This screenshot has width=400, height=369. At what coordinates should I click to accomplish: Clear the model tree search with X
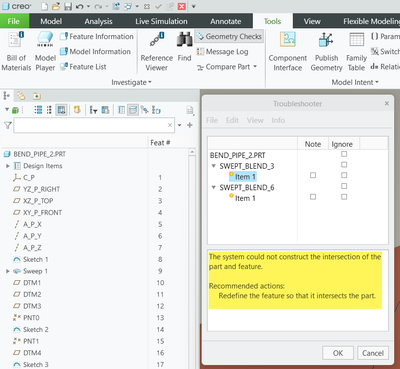tap(170, 125)
